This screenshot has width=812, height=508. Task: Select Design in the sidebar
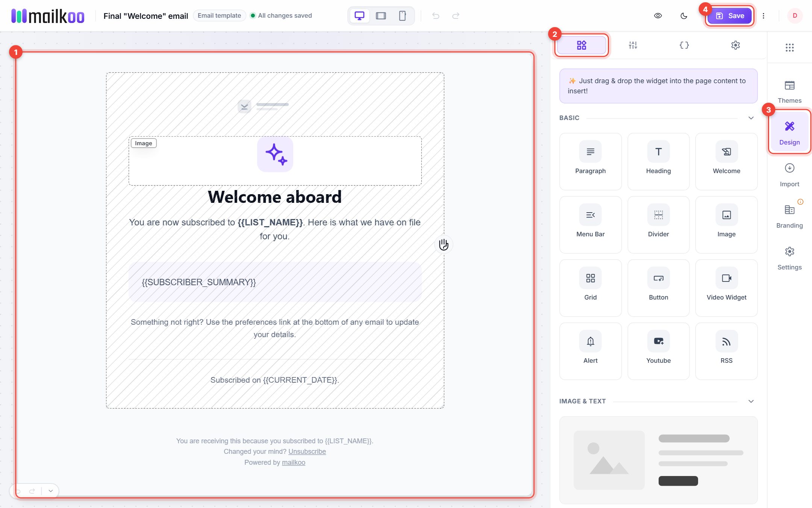[x=789, y=132]
